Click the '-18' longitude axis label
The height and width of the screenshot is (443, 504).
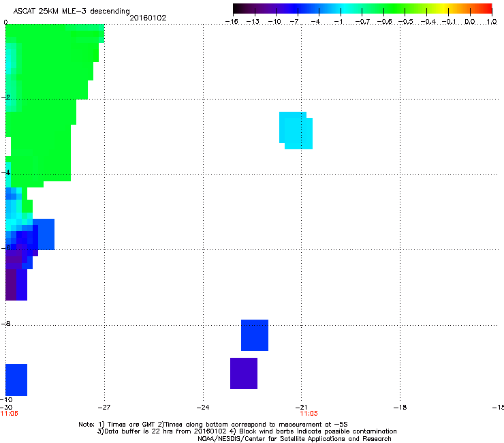point(400,408)
